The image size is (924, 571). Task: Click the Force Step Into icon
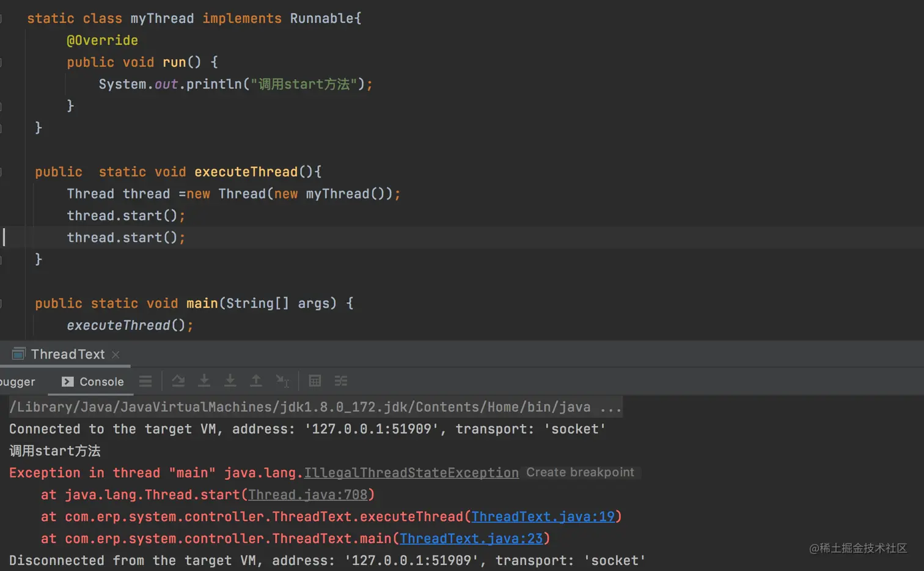tap(230, 381)
